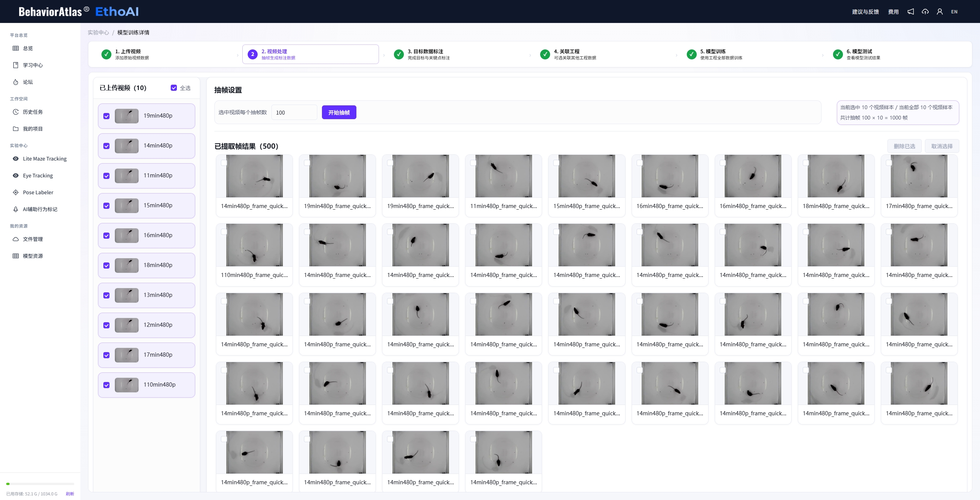Open the 总览 overview sidebar icon

click(x=16, y=48)
